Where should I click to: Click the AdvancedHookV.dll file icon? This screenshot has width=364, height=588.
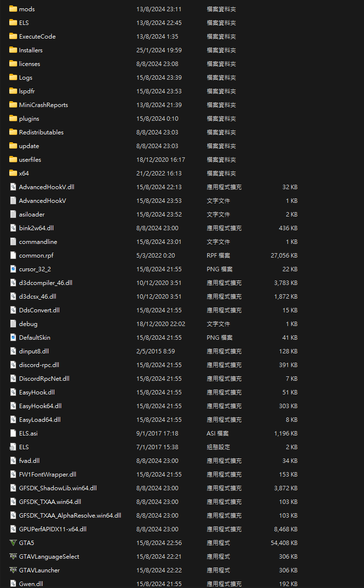click(x=13, y=187)
